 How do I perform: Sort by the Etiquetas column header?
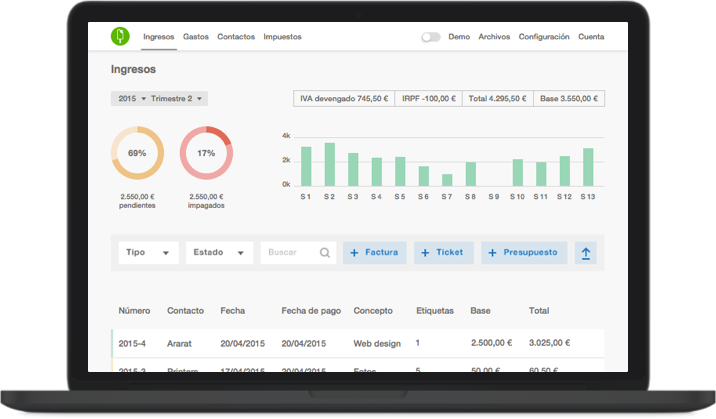[435, 311]
